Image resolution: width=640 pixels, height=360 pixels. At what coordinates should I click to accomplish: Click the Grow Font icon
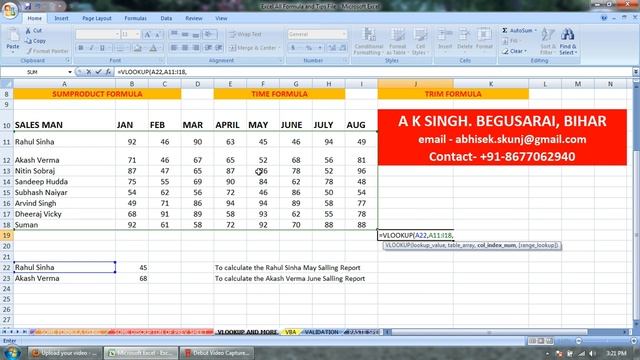point(148,35)
